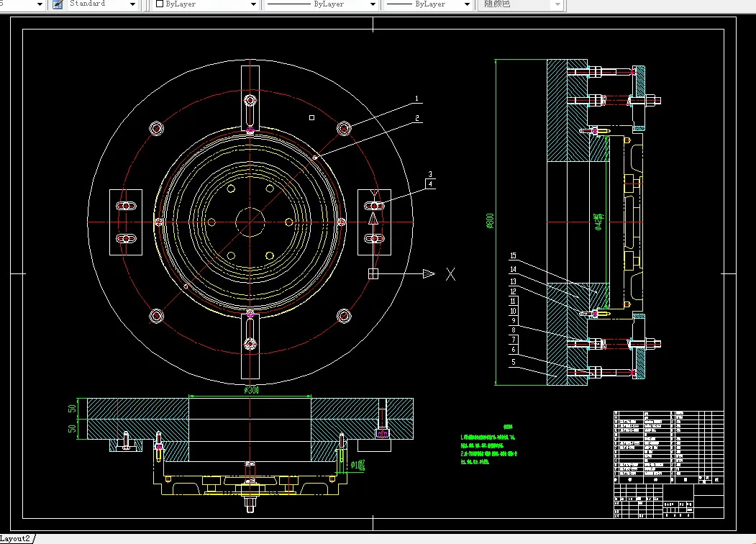The width and height of the screenshot is (756, 544).
Task: Select boxed part balloon number 4
Action: (430, 183)
